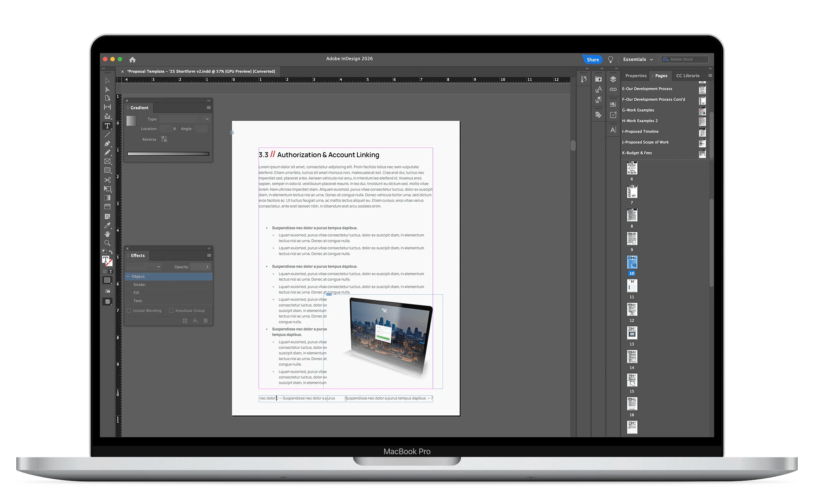Select the Scissors tool

pos(107,180)
